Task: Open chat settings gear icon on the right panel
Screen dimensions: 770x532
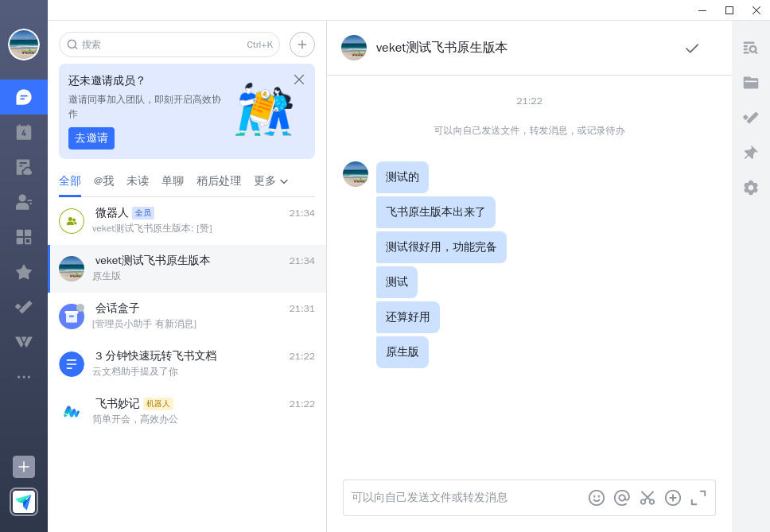Action: point(750,188)
